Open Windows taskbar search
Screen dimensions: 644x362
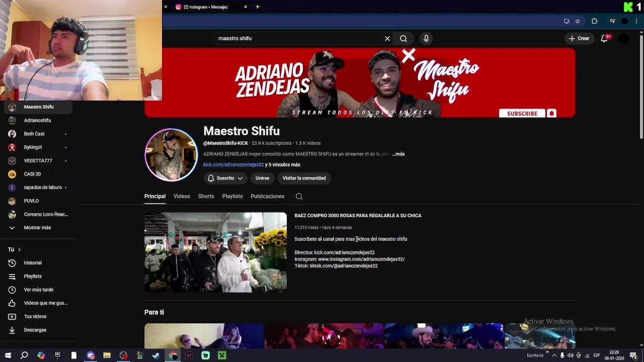pyautogui.click(x=24, y=355)
